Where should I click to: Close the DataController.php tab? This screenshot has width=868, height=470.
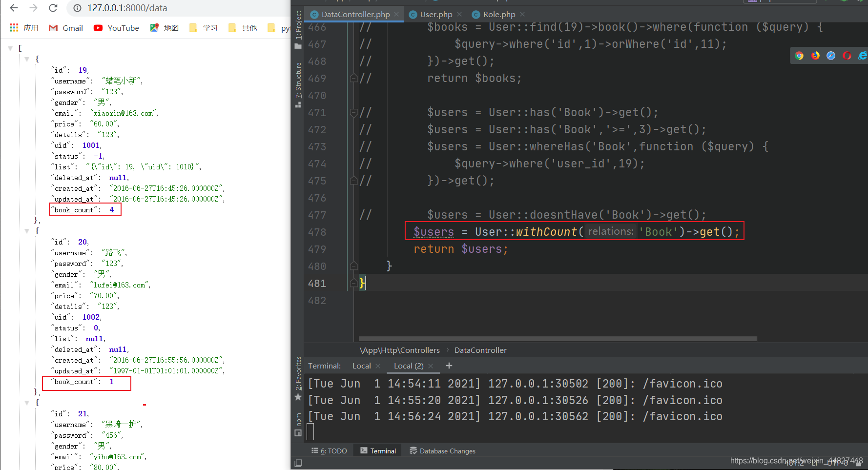(x=396, y=14)
